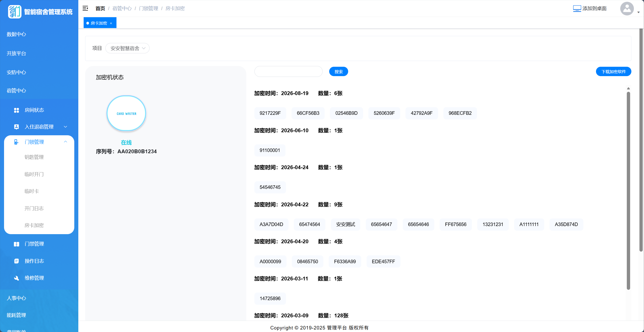The width and height of the screenshot is (644, 332).
Task: Click card number 5260639F
Action: coord(384,113)
